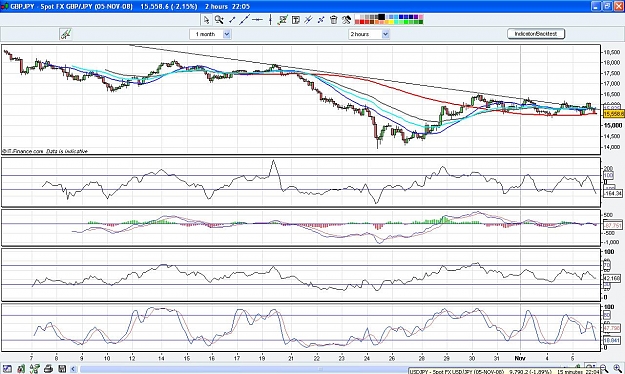The width and height of the screenshot is (625, 374).
Task: Click the checklist icon in bottom bar
Action: 35,368
